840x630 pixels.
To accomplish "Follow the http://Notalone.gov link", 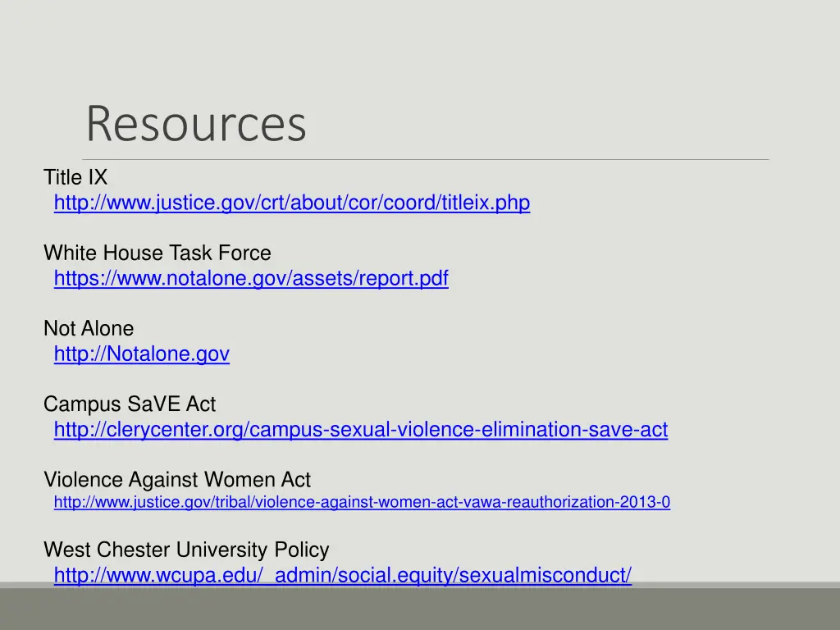I will point(141,354).
